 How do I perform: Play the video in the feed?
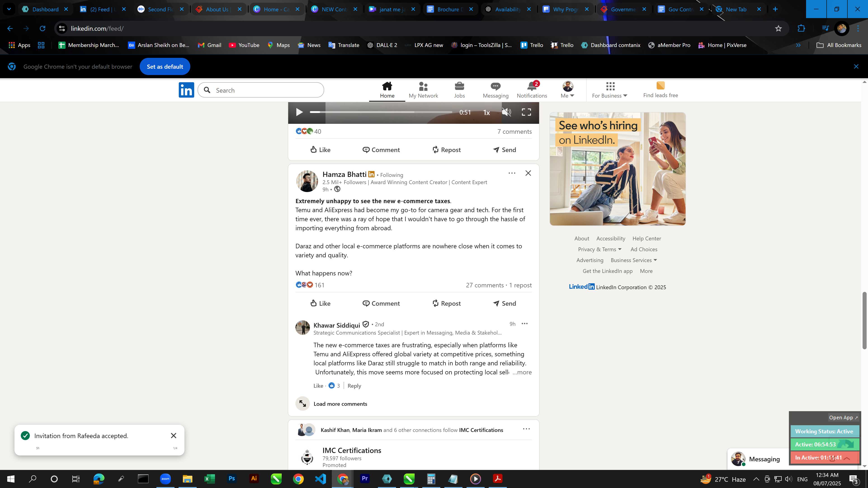299,112
